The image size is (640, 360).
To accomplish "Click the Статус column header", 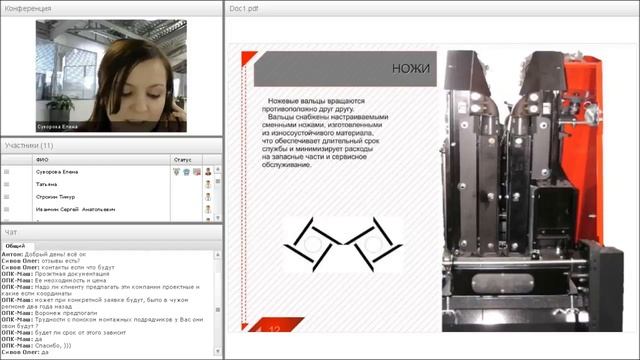I will click(x=186, y=160).
